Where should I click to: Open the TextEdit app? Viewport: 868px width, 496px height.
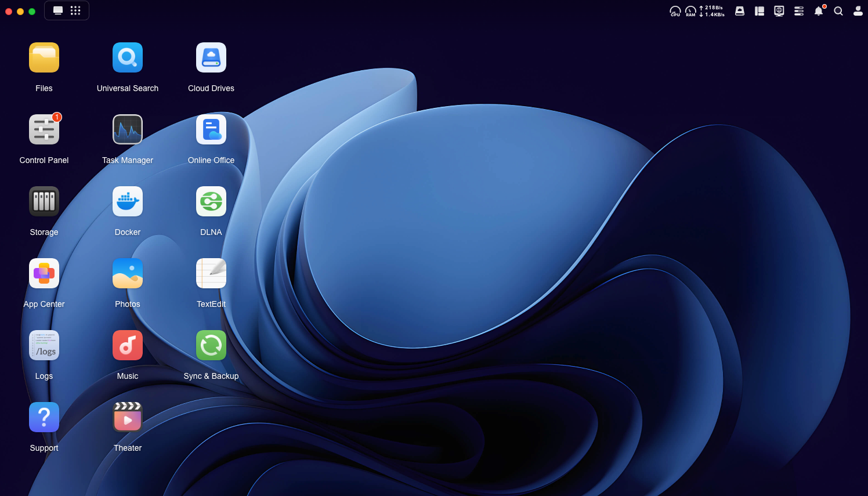click(x=211, y=274)
